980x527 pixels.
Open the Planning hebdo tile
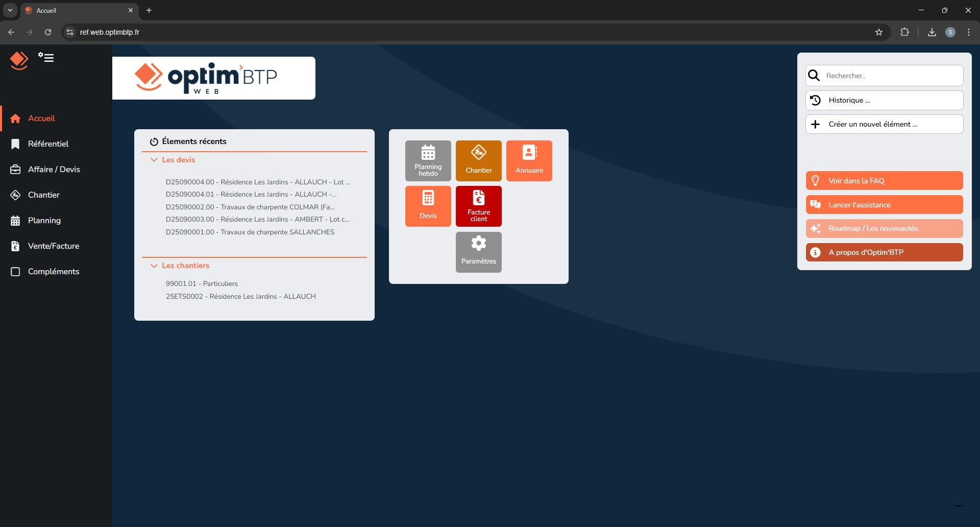428,160
